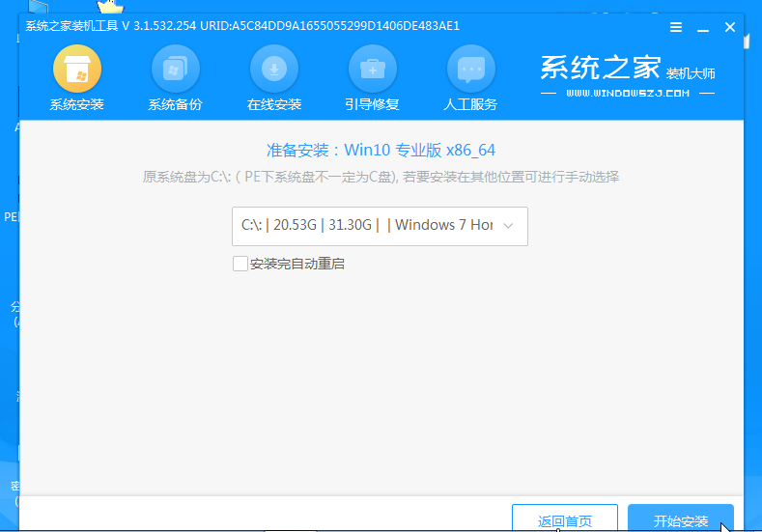Switch to the 引导修复 tab label
This screenshot has width=762, height=532.
(x=372, y=104)
